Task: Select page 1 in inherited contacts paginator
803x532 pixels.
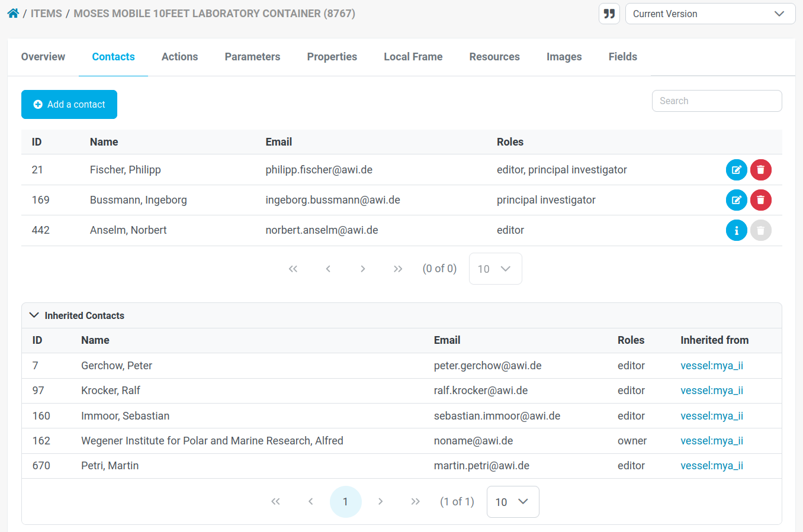Action: pos(345,502)
